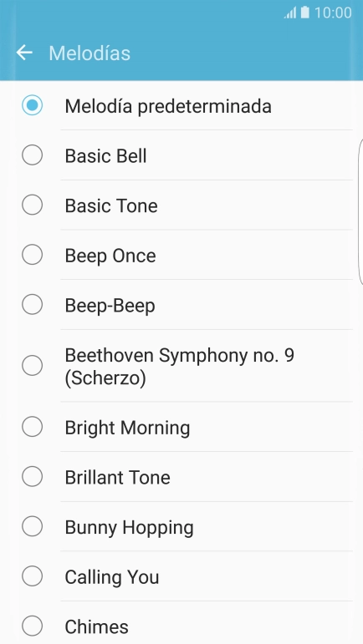Tap the Calling You ringtone label
The width and height of the screenshot is (363, 644).
click(x=112, y=577)
